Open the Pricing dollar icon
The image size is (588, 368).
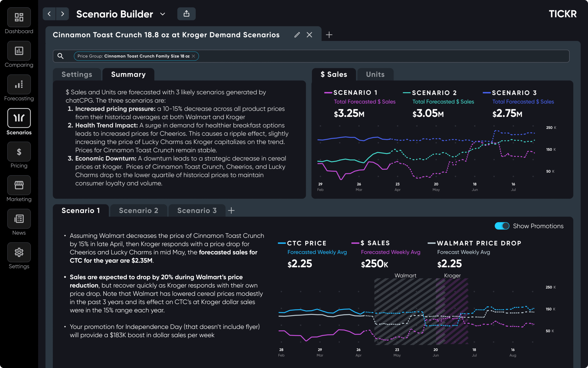(x=19, y=152)
